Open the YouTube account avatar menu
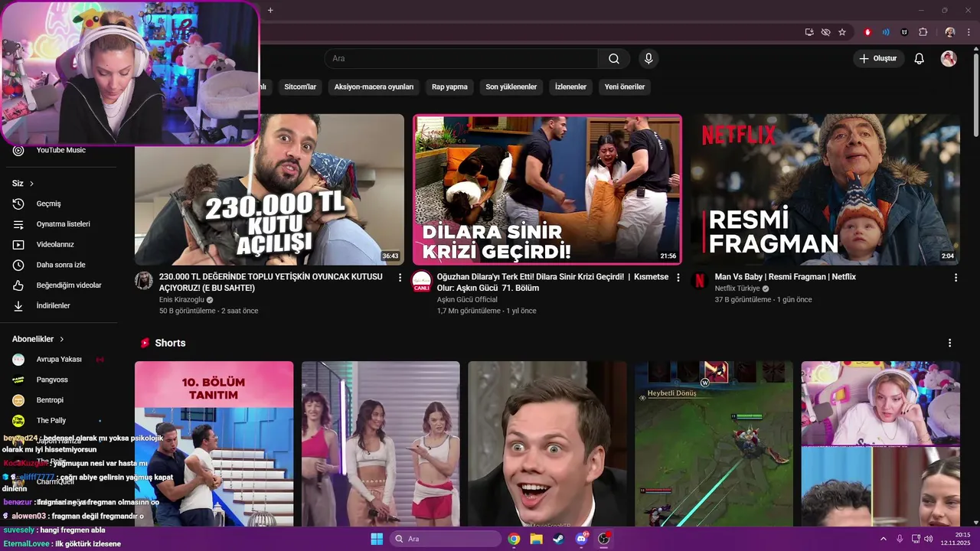 [x=949, y=59]
